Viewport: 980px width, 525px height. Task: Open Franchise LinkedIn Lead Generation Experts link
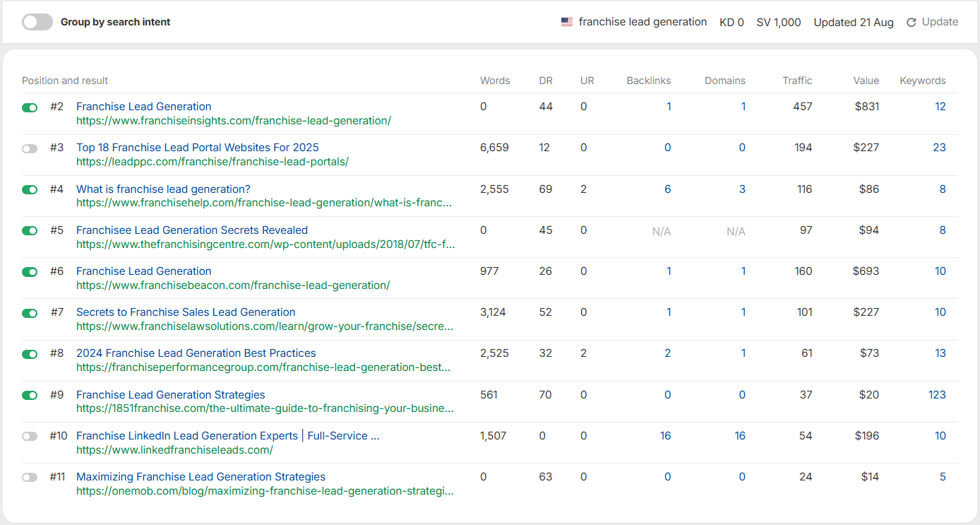[x=228, y=435]
